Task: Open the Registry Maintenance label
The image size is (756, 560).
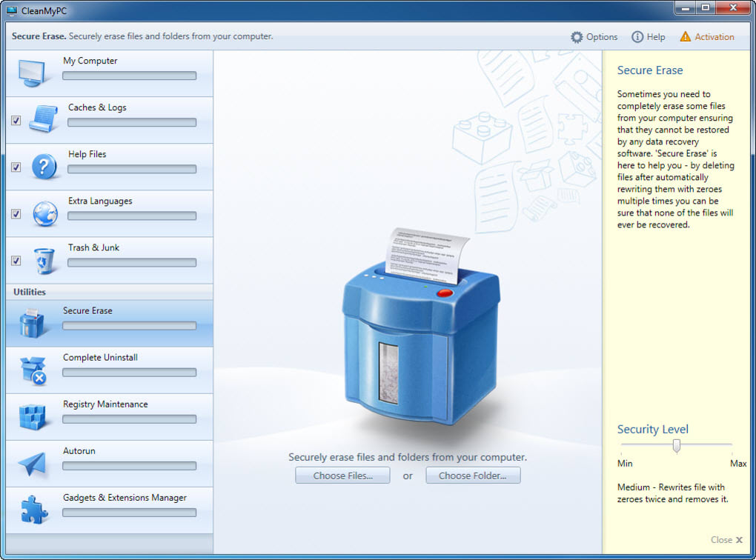Action: coord(105,404)
